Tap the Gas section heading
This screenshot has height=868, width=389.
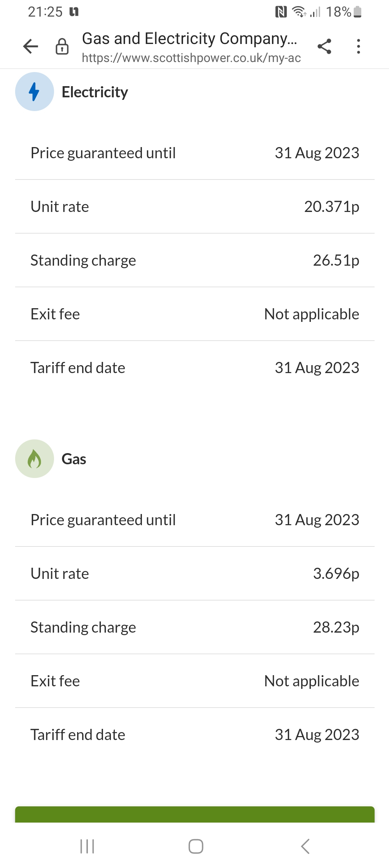click(74, 459)
